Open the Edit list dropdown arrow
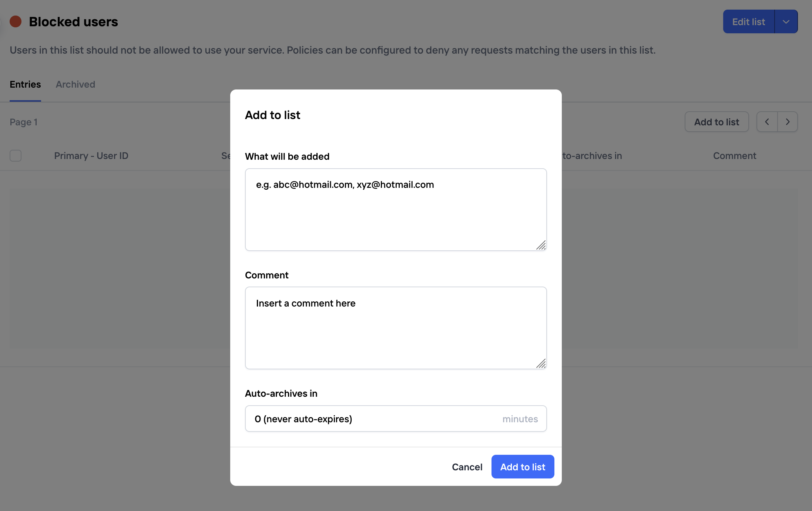This screenshot has width=812, height=511. [x=786, y=21]
